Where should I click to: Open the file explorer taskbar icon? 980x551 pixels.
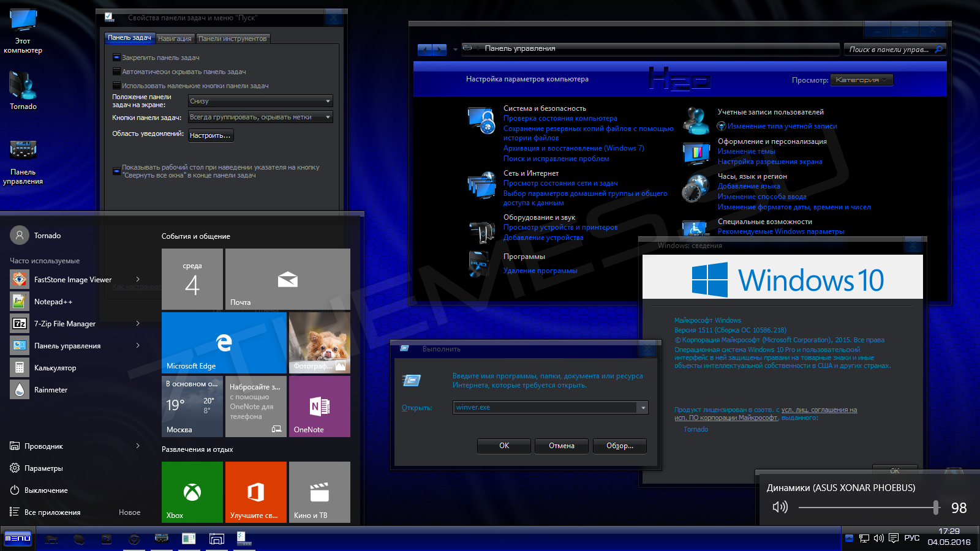tap(52, 539)
